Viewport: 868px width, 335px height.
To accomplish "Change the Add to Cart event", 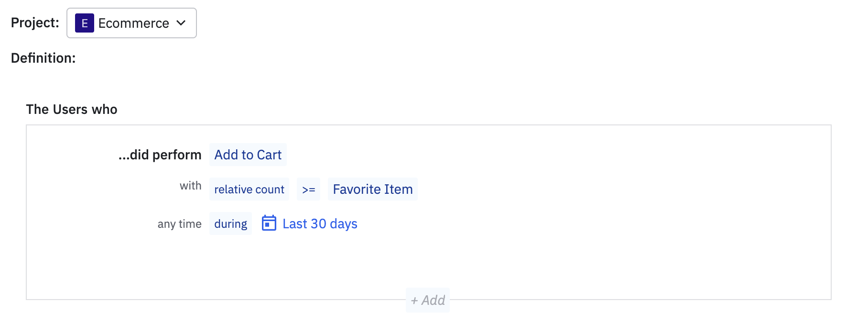I will point(248,155).
